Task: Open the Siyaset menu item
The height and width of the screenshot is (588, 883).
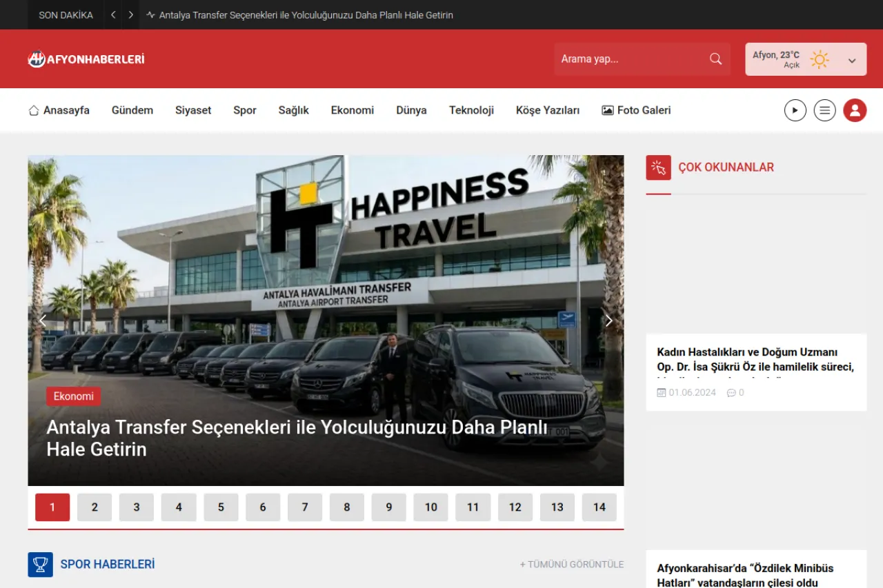Action: pyautogui.click(x=193, y=110)
